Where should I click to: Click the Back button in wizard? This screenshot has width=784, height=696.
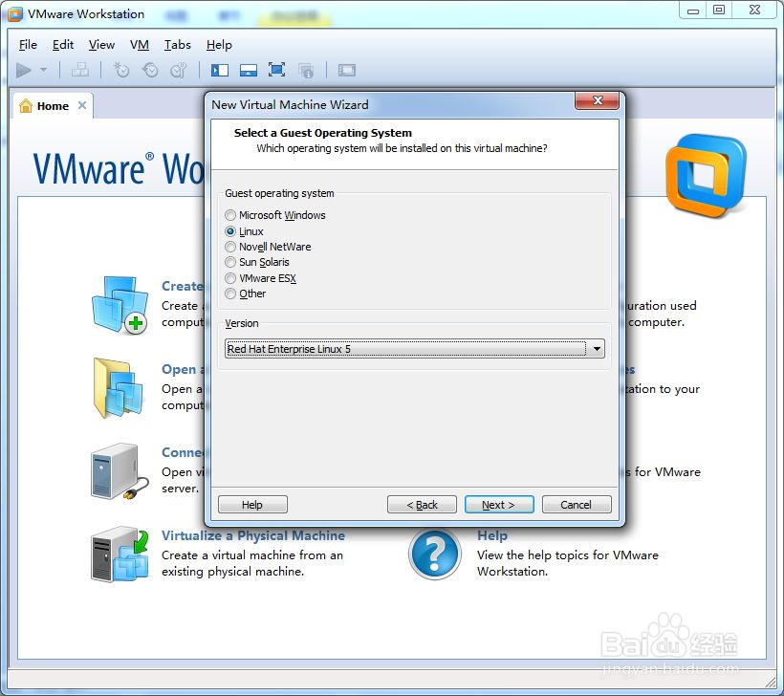click(x=422, y=505)
